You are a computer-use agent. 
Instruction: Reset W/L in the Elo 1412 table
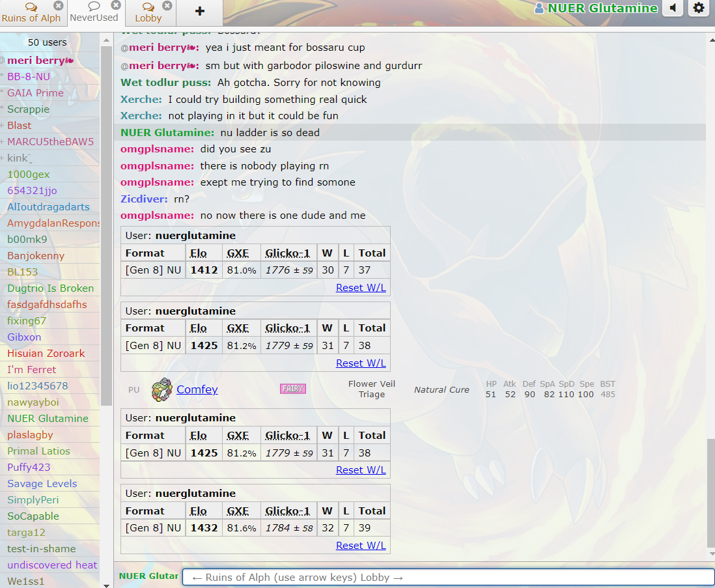361,288
